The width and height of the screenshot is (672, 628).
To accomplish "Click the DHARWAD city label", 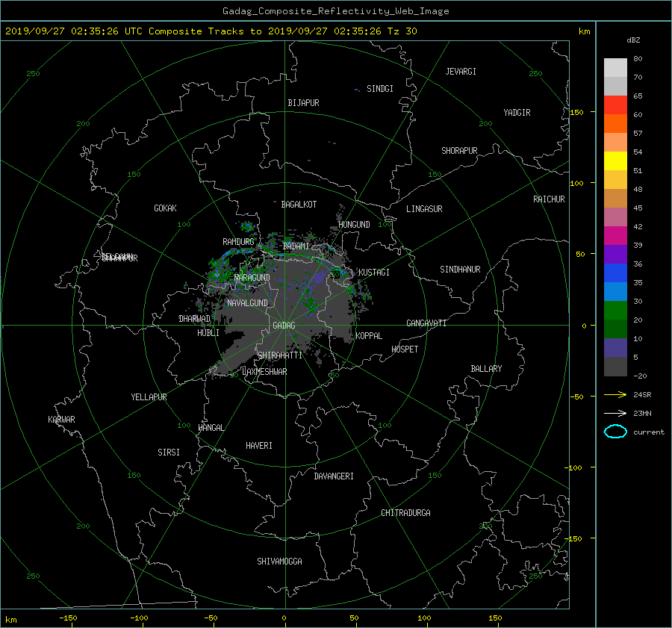I will [194, 319].
